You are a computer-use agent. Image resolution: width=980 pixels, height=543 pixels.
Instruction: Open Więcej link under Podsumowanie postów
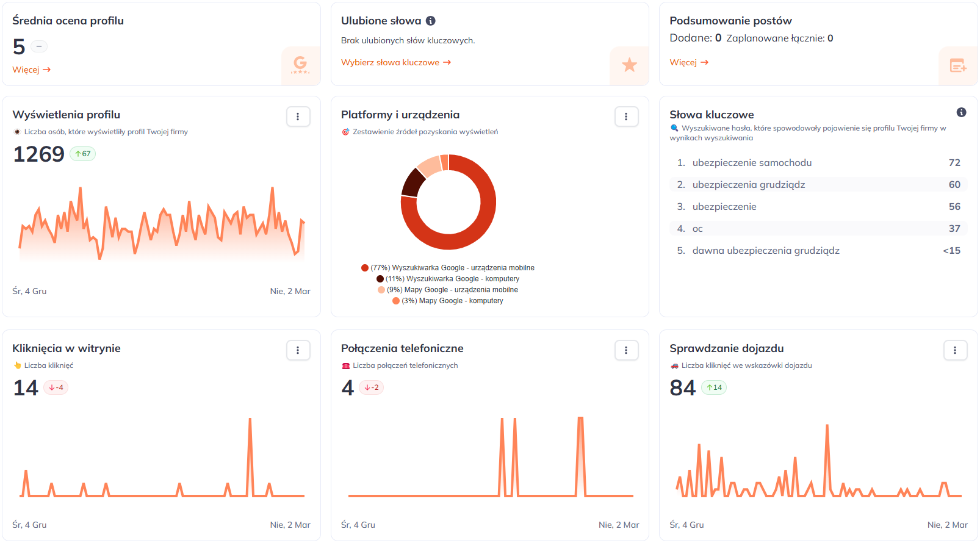[x=688, y=62]
